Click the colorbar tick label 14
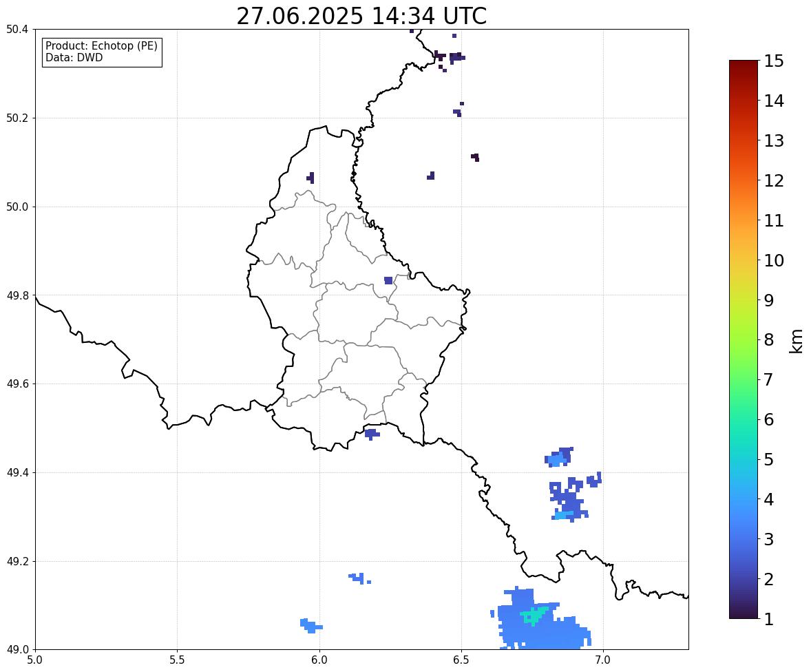This screenshot has width=811, height=672. pos(774,101)
